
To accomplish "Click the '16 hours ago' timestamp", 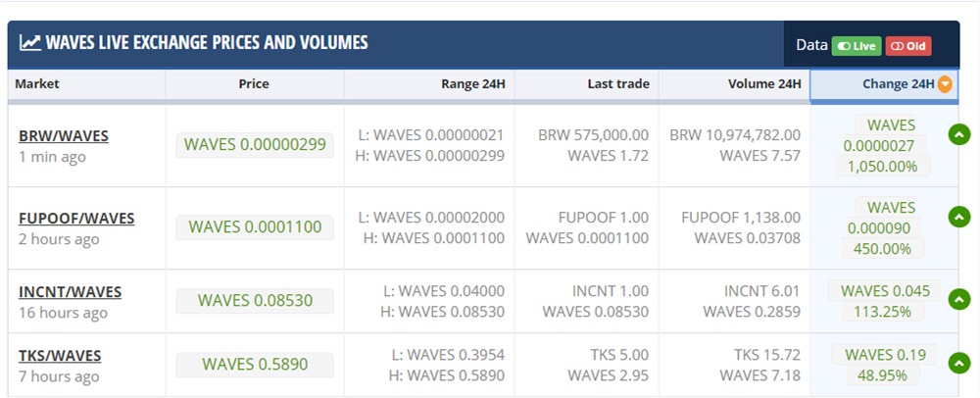I will click(63, 314).
